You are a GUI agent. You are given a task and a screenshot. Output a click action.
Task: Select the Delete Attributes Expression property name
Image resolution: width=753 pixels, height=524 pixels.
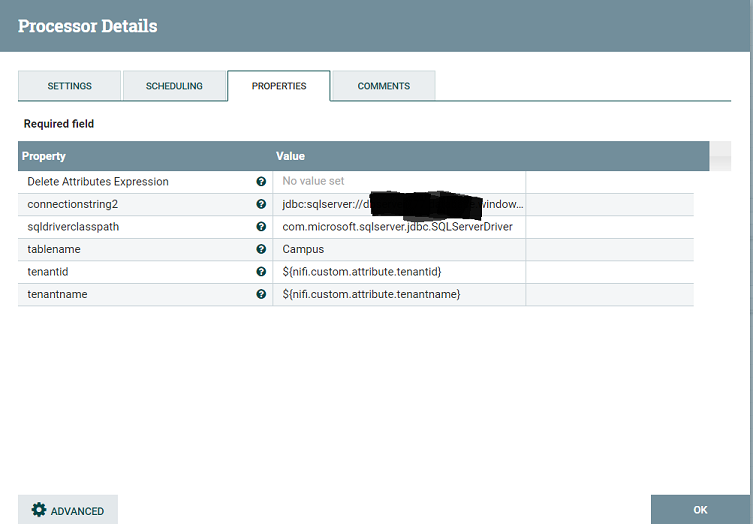(x=98, y=182)
